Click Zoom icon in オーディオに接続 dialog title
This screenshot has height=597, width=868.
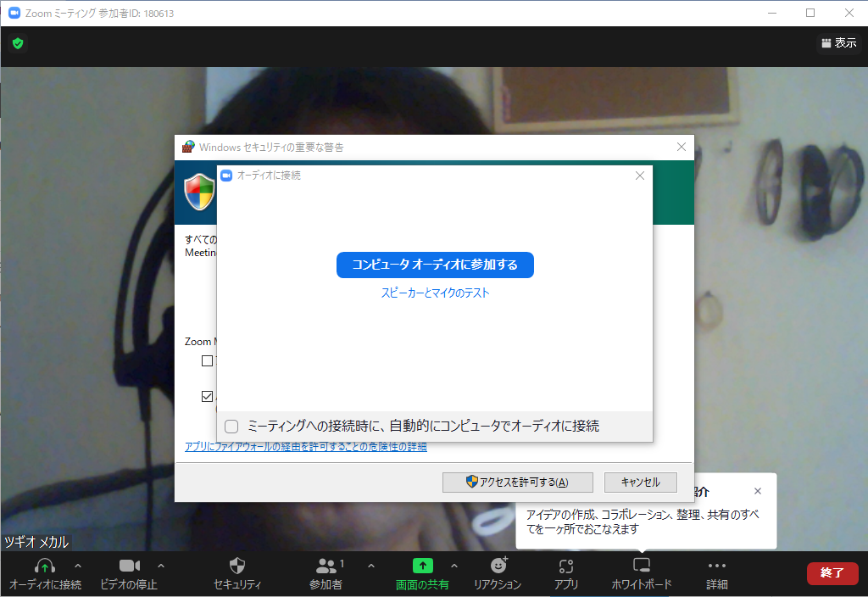click(226, 176)
